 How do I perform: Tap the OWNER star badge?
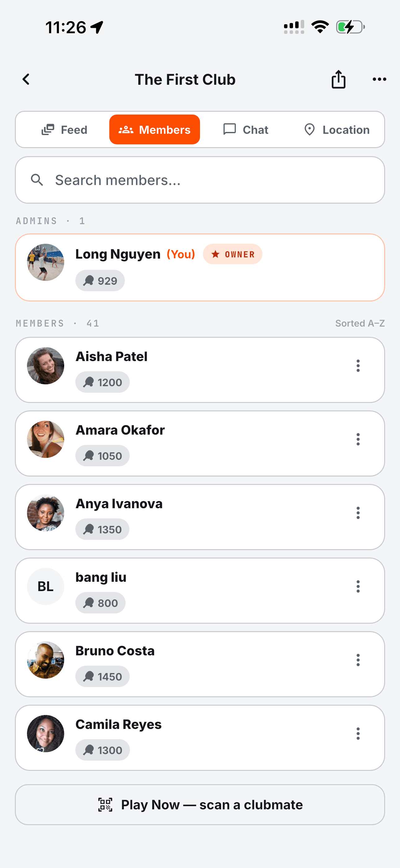pyautogui.click(x=232, y=254)
